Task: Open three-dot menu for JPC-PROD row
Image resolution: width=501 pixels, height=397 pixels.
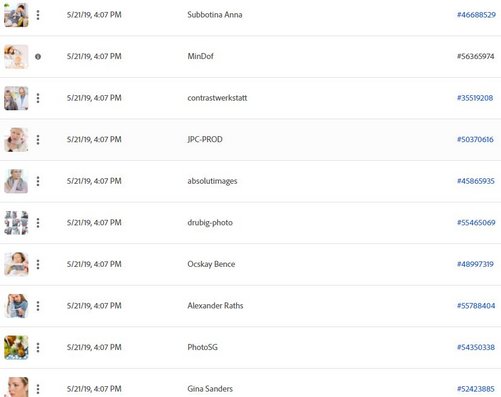Action: tap(38, 140)
